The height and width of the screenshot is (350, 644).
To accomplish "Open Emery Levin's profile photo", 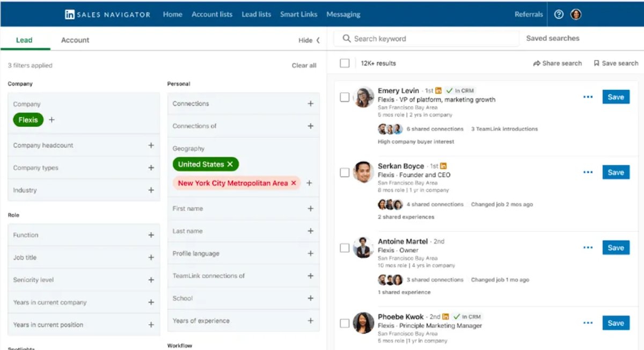I will coord(363,97).
